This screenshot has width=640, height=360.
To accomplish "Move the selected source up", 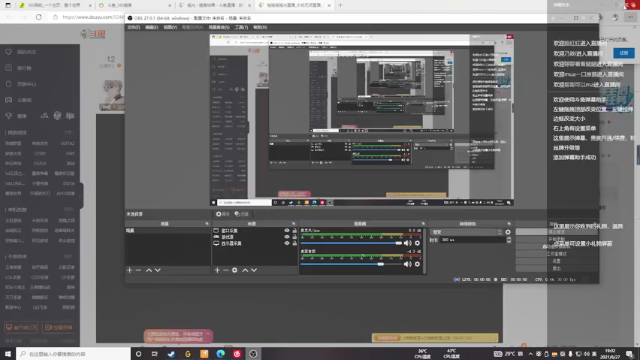I will 245,270.
